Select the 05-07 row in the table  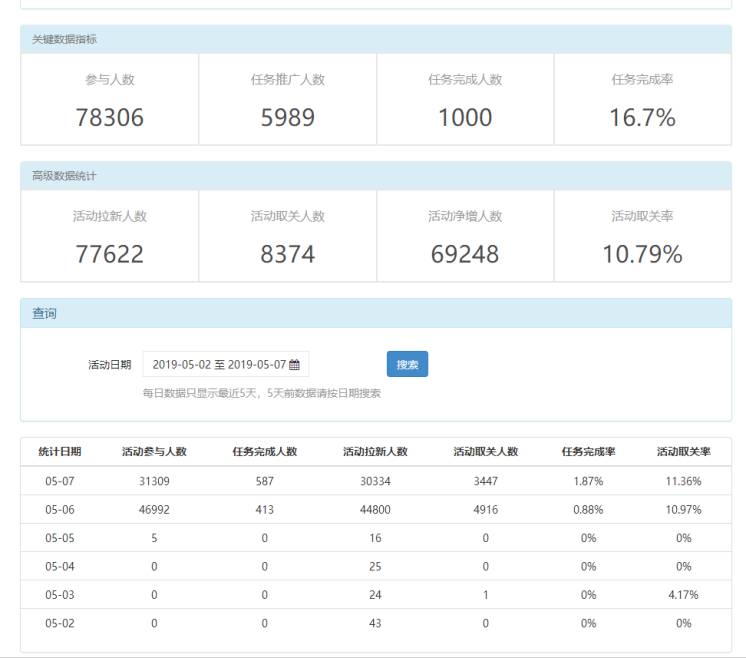click(x=375, y=481)
